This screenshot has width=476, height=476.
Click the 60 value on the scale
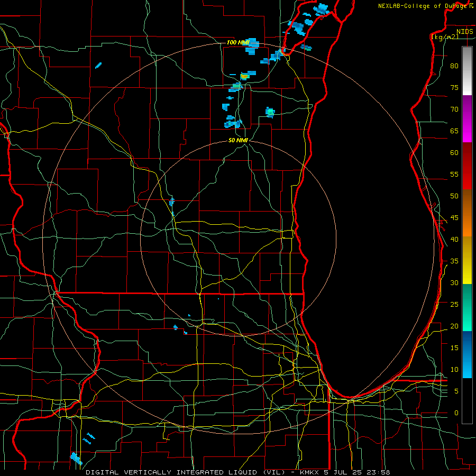pos(454,153)
